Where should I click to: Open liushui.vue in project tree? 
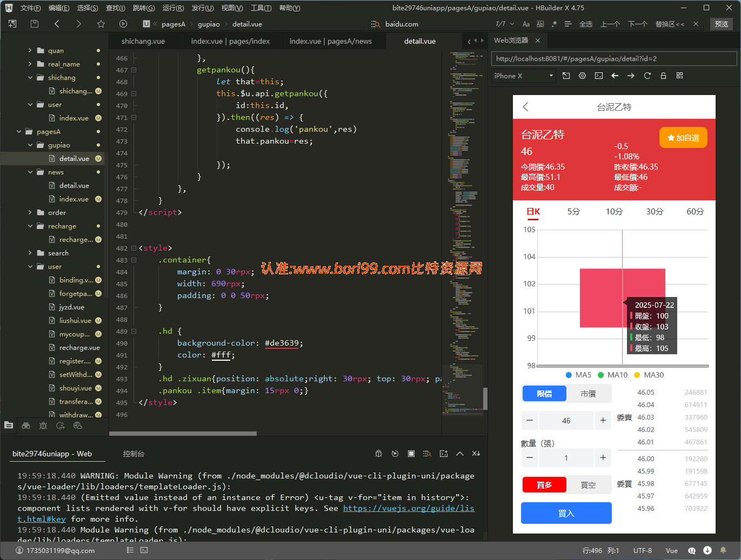pos(75,320)
